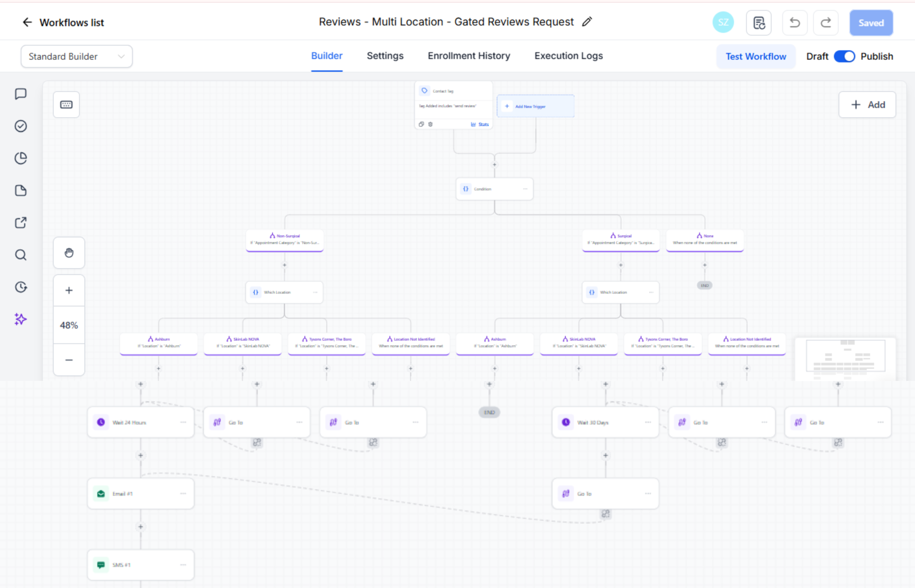This screenshot has width=915, height=588.
Task: Open Wait 30 Days three-dot menu
Action: click(x=648, y=422)
